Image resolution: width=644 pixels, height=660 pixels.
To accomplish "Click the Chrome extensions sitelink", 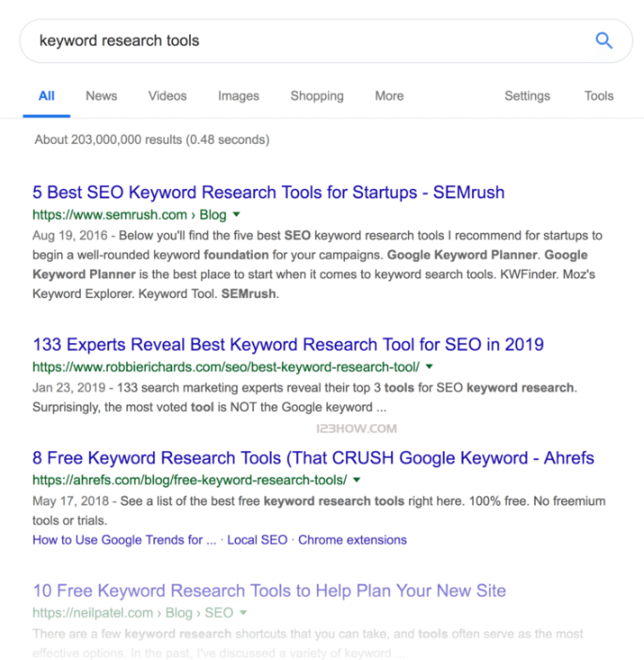I will pos(353,540).
